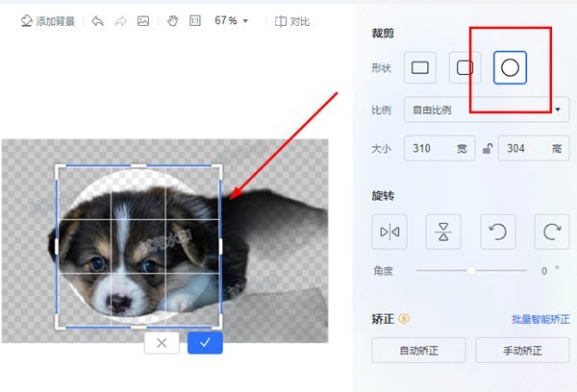Image resolution: width=577 pixels, height=392 pixels.
Task: Cancel the crop with the X button
Action: pos(162,343)
